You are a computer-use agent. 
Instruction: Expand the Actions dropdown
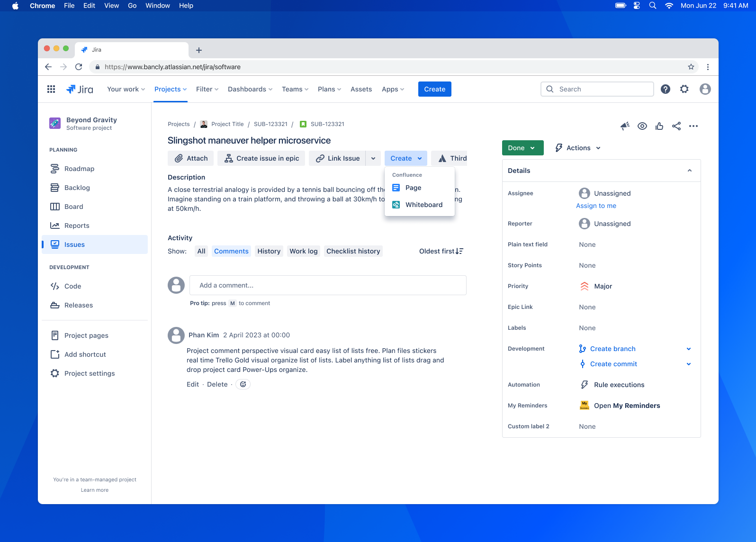[578, 148]
